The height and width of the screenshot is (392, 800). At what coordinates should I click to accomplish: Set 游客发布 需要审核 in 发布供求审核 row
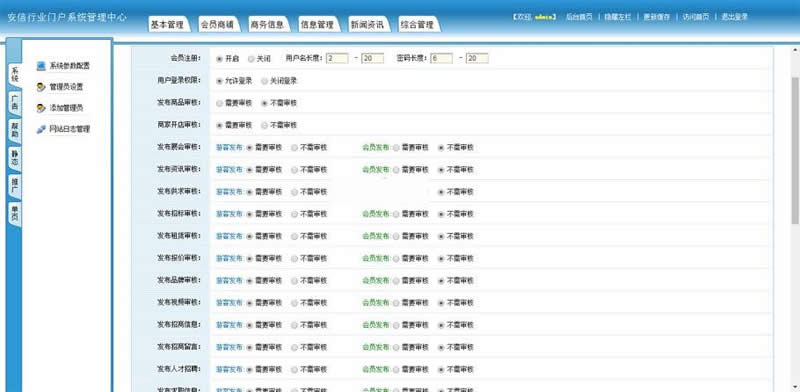249,192
